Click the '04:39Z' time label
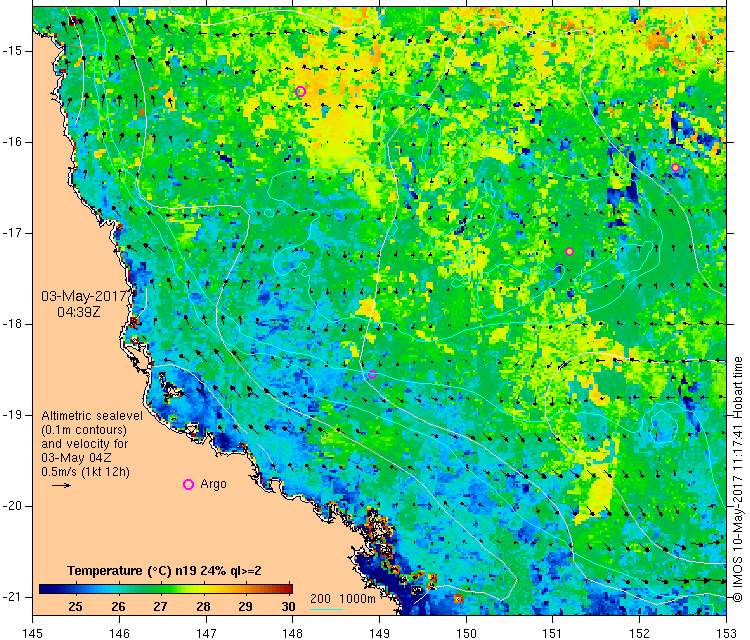 [79, 312]
